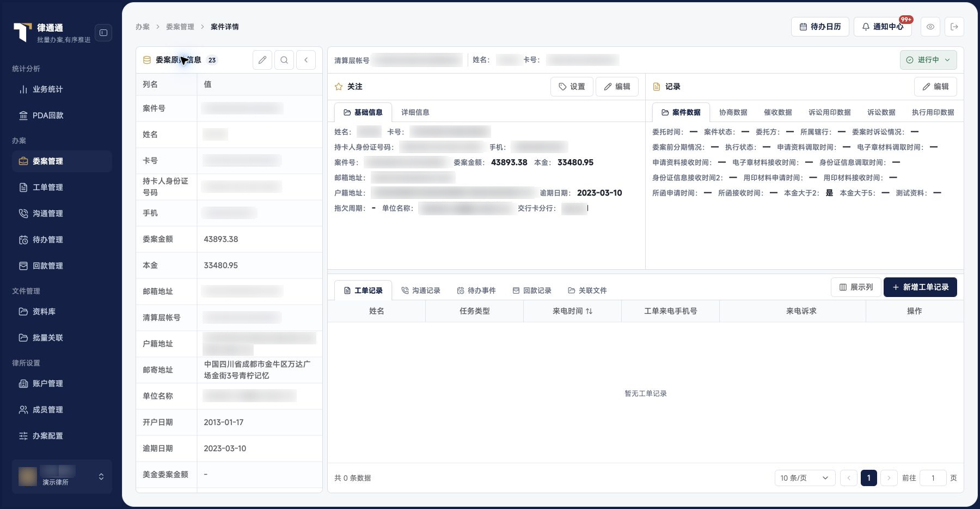Switch to the 协商数据 tab
This screenshot has height=509, width=980.
tap(733, 112)
